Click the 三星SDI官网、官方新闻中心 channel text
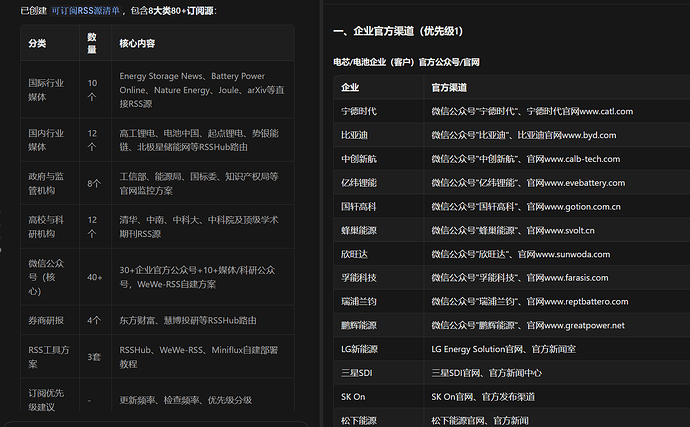Viewport: 690px width, 427px height. click(x=487, y=373)
